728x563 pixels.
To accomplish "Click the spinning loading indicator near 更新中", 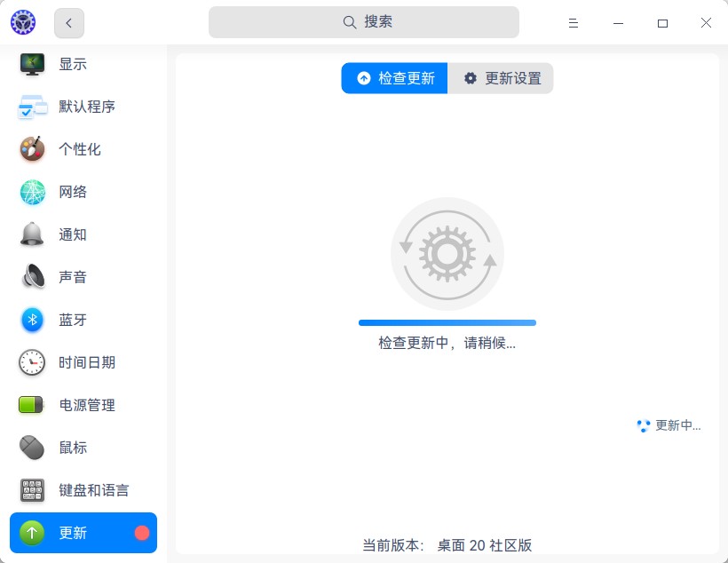I will [644, 425].
